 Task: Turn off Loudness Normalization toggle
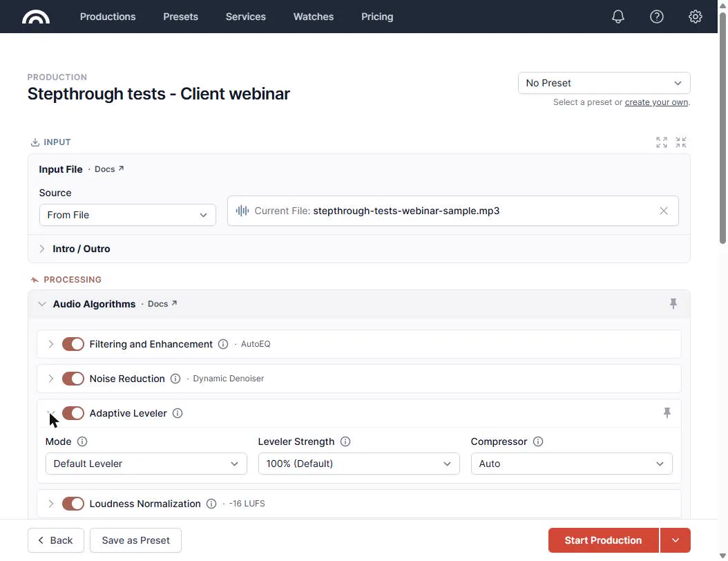(73, 504)
